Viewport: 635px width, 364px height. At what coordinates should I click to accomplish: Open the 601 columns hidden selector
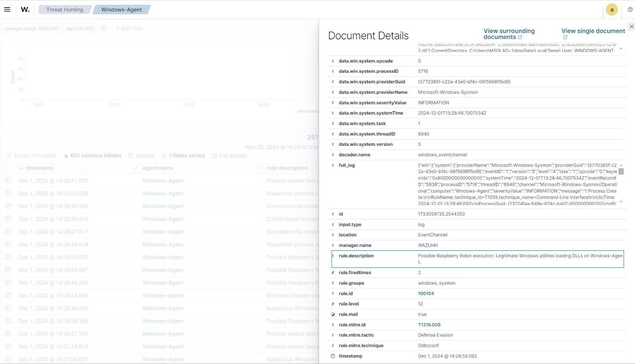(x=92, y=155)
